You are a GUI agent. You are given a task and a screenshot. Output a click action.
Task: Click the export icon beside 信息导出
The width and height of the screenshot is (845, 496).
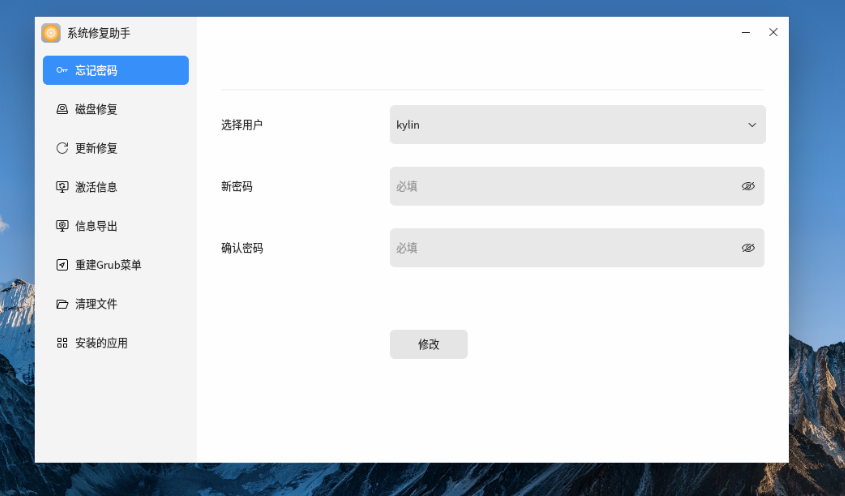pos(62,226)
